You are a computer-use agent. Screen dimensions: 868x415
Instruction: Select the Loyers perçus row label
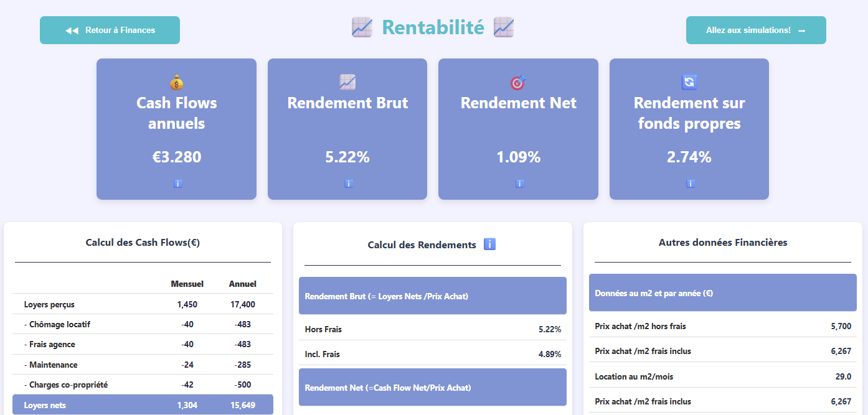49,304
